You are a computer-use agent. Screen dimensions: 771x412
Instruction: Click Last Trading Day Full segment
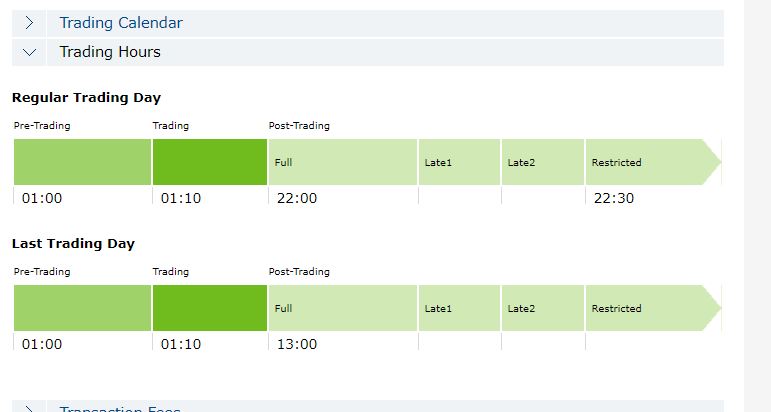tap(343, 308)
